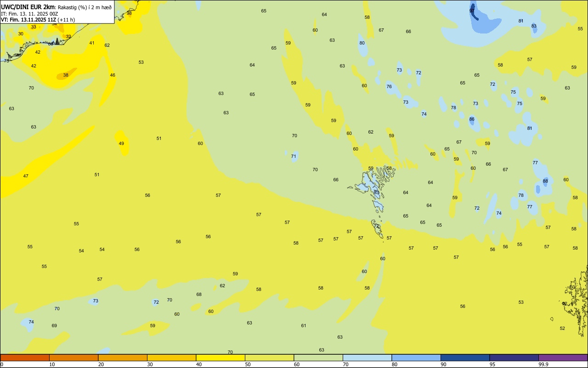Click the humidity value 97 in the dark blue patch
This screenshot has width=588, height=368.
(x=472, y=11)
